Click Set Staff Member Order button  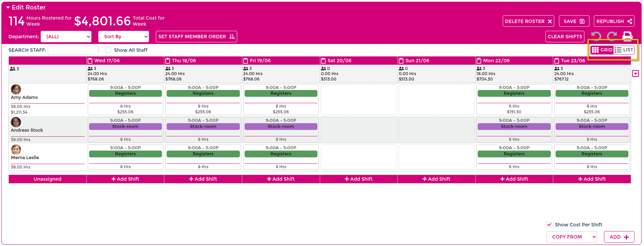196,37
